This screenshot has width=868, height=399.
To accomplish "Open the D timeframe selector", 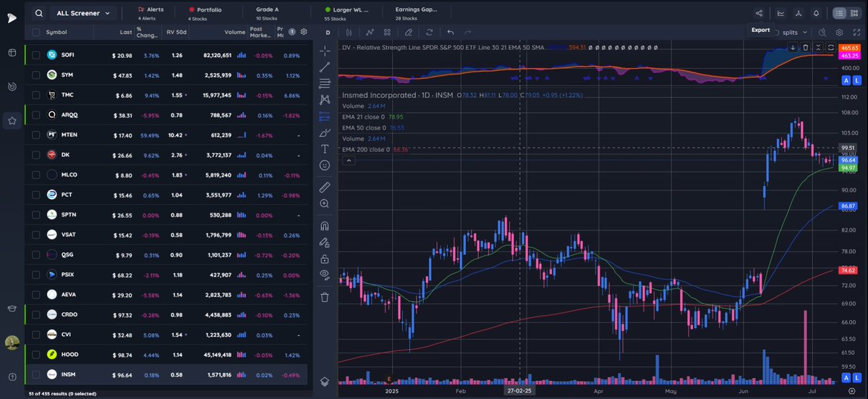I will [x=328, y=32].
